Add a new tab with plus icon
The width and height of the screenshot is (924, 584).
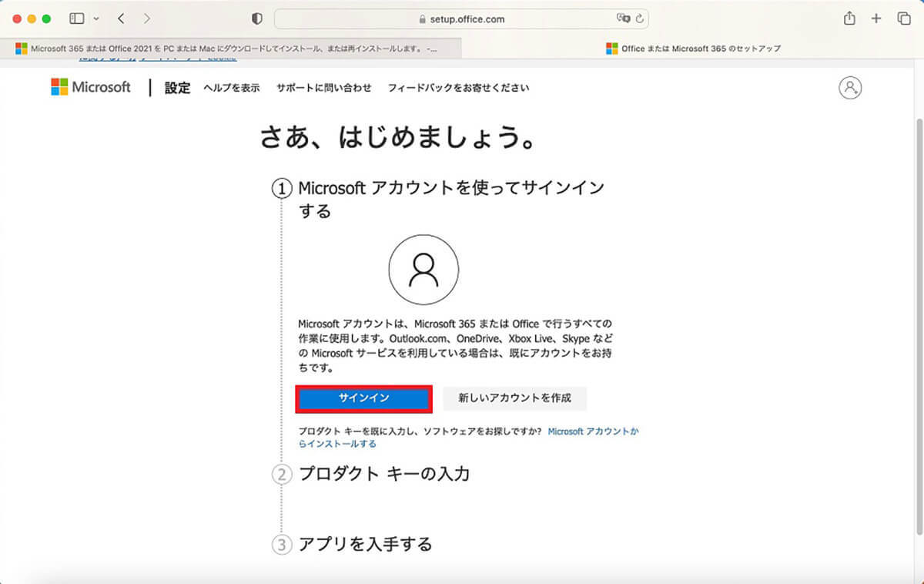pyautogui.click(x=876, y=18)
